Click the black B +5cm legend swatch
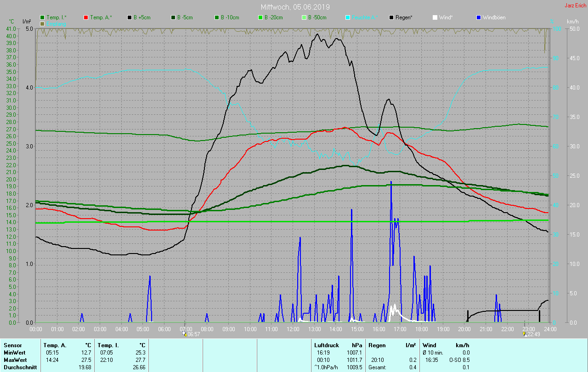 (x=130, y=17)
